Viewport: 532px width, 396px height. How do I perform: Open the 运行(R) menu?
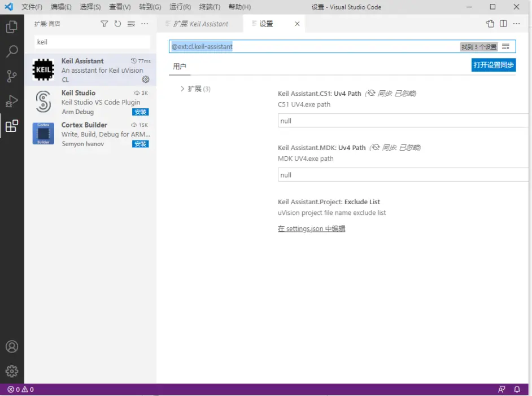[180, 7]
